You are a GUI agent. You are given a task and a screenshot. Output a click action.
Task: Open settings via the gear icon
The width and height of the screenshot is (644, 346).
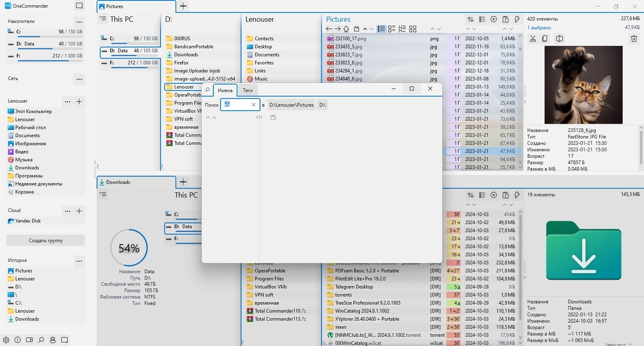pyautogui.click(x=6, y=340)
